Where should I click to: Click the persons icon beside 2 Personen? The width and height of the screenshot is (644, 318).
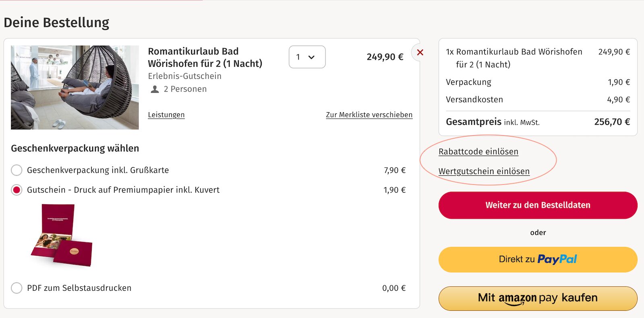tap(155, 89)
